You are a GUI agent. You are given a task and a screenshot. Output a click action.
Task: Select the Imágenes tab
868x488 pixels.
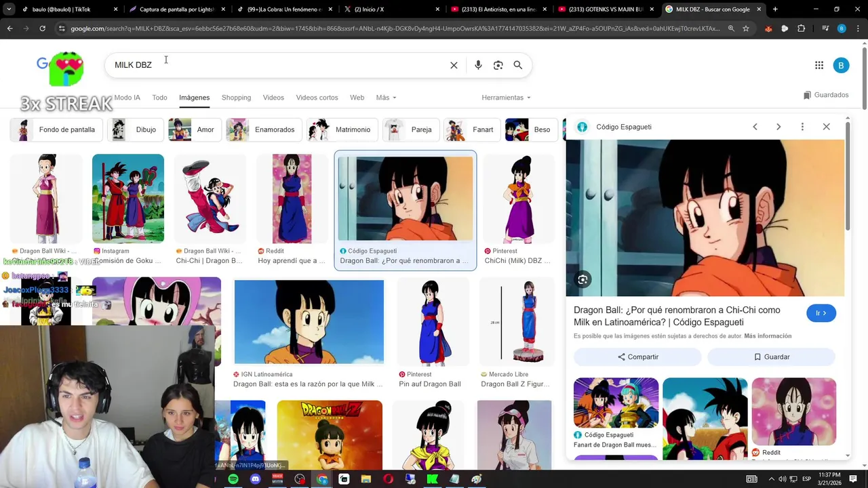pyautogui.click(x=194, y=98)
